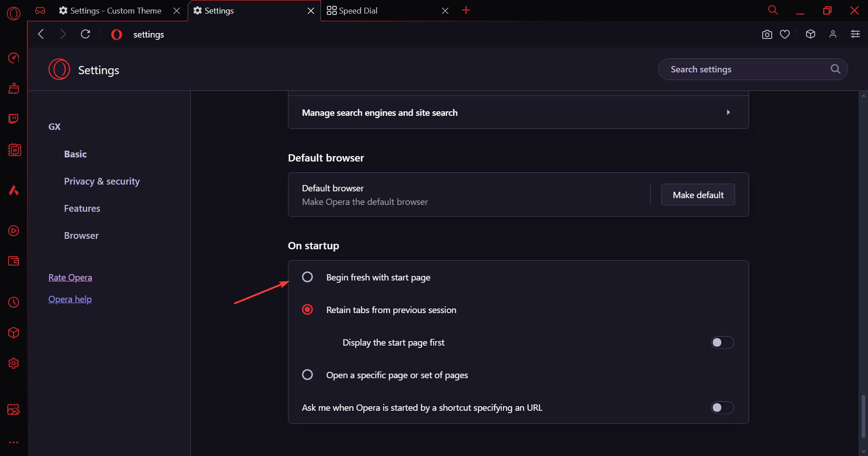Click the Opera logo in settings header
This screenshot has width=868, height=456.
[59, 70]
